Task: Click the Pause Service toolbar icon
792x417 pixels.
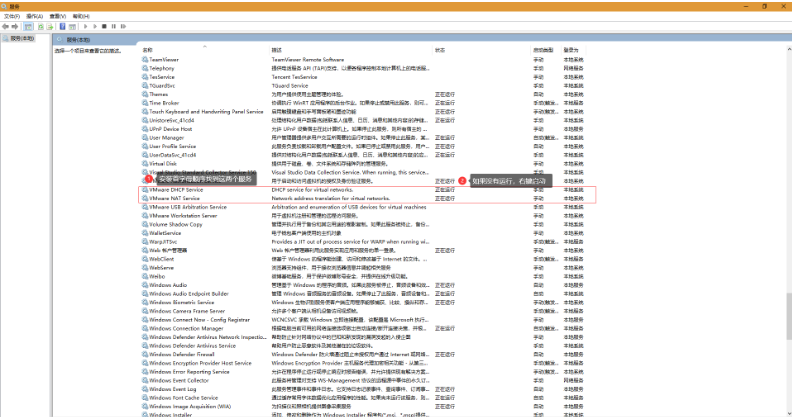Action: click(x=114, y=26)
